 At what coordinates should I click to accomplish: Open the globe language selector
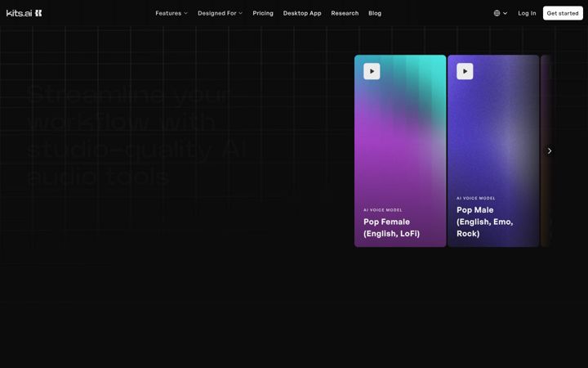pyautogui.click(x=501, y=13)
